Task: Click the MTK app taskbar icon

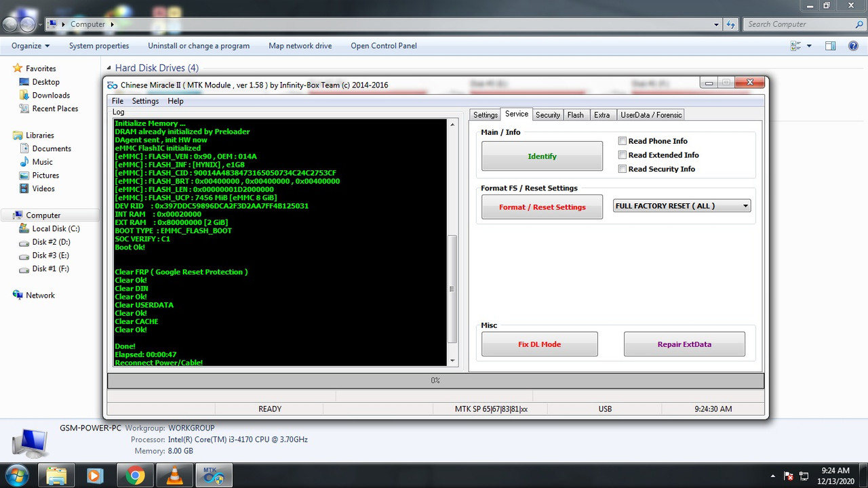Action: 214,476
